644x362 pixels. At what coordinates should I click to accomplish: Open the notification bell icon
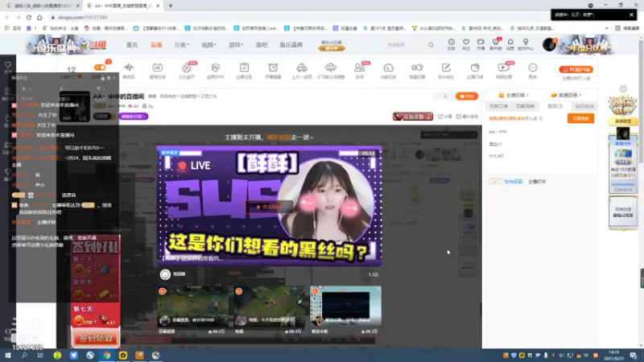point(510,44)
